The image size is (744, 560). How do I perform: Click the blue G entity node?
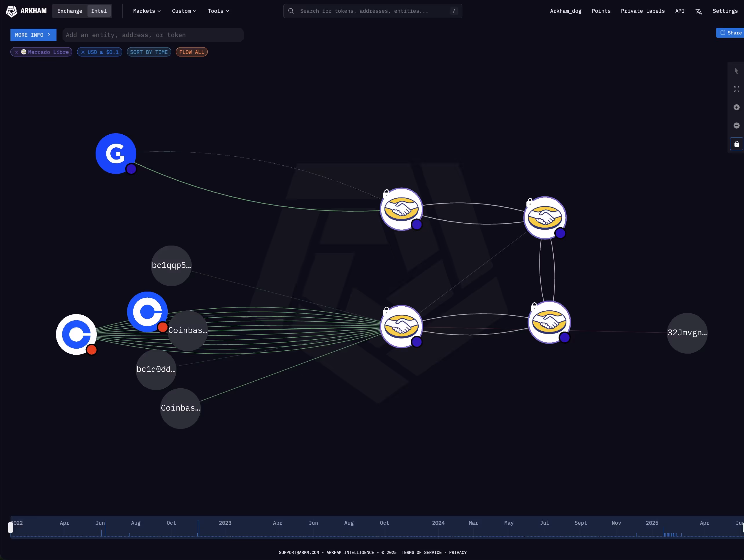(x=116, y=154)
